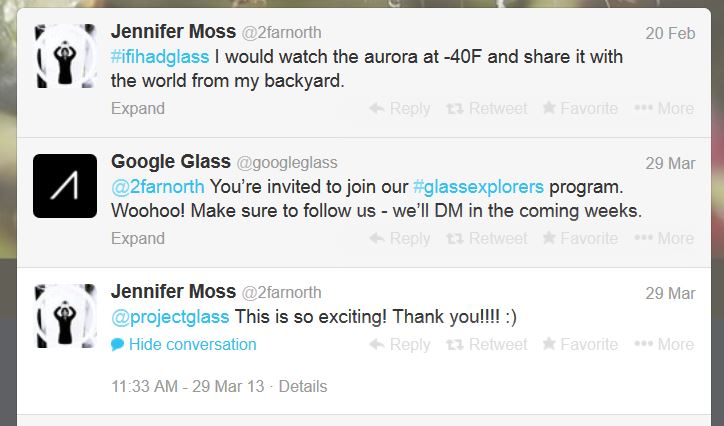Favorite the aurora at -40F tweet
The height and width of the screenshot is (426, 724).
580,108
